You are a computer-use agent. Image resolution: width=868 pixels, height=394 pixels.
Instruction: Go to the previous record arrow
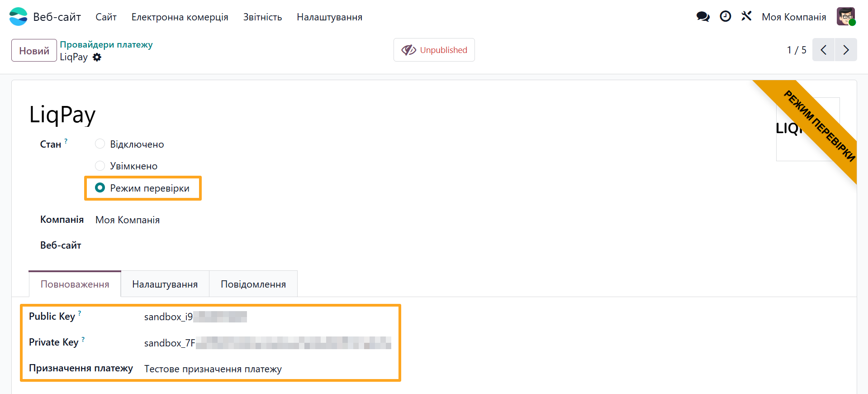coord(823,50)
